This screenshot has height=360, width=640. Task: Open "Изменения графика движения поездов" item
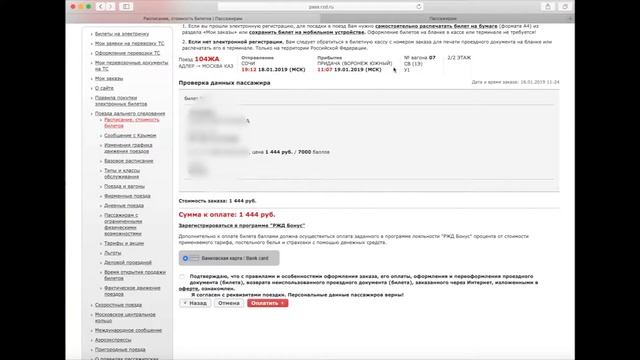128,148
